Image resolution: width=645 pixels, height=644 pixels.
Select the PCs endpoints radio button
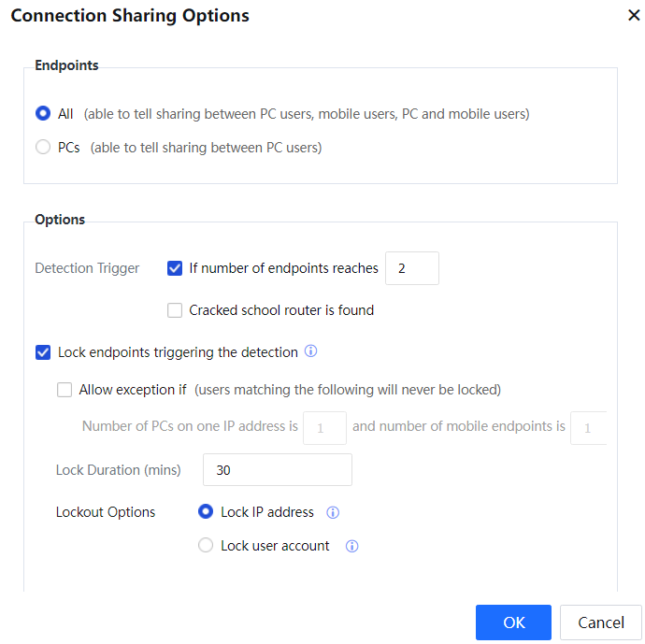point(43,148)
